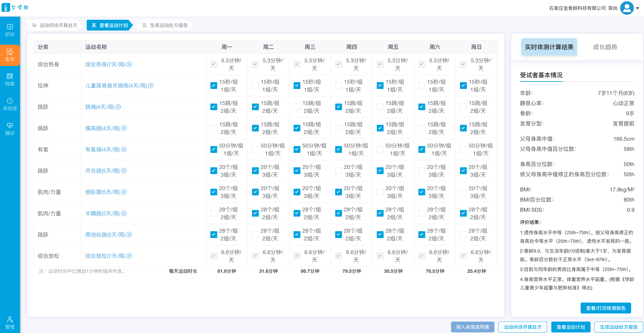
Task: Open 综合热身(7天/周) exercise link
Action: coord(105,64)
